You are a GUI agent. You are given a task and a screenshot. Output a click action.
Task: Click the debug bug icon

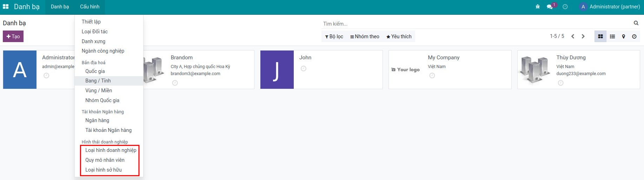538,7
